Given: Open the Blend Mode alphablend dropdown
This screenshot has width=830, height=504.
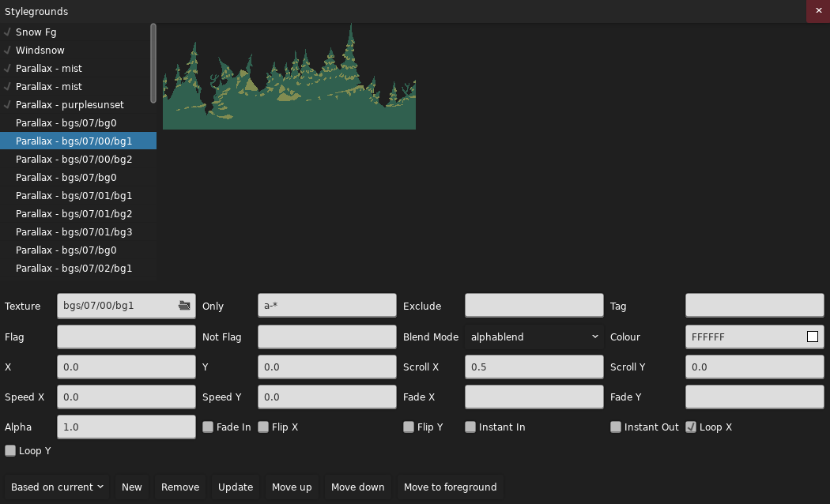Looking at the screenshot, I should [x=534, y=337].
